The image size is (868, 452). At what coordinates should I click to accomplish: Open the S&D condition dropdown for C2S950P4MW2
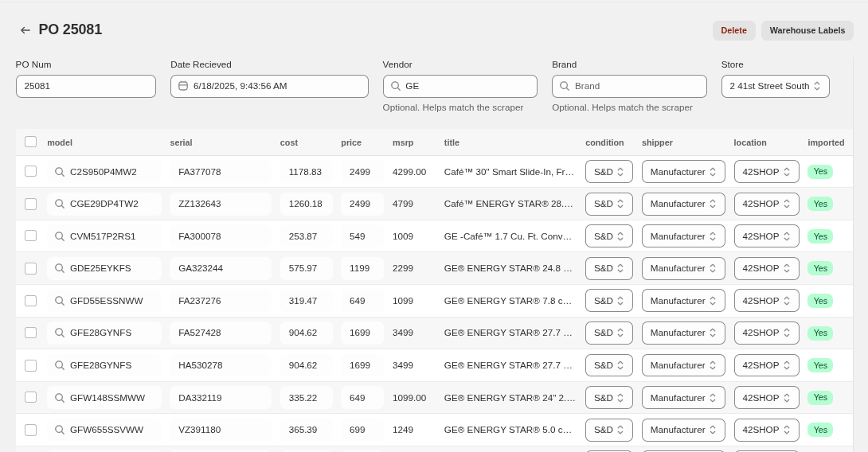608,172
